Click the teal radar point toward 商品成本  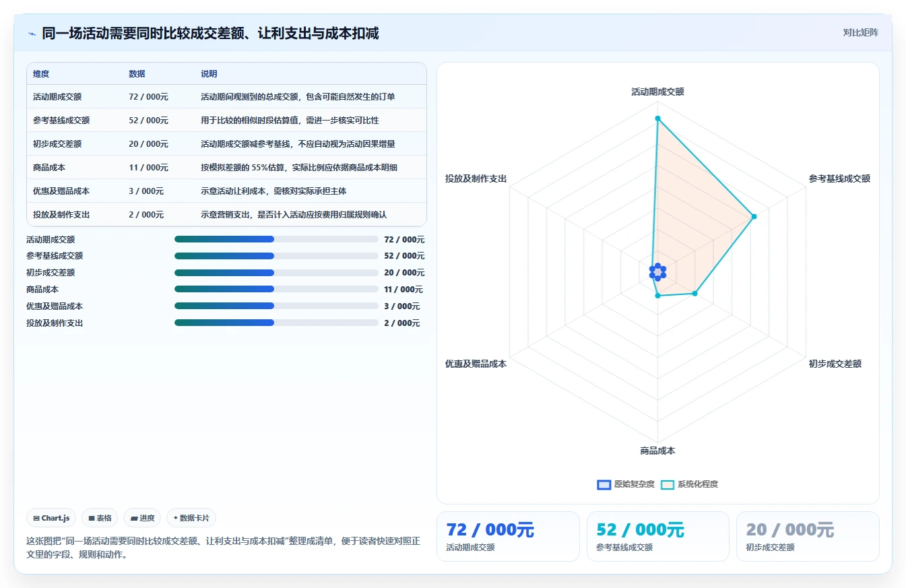657,296
